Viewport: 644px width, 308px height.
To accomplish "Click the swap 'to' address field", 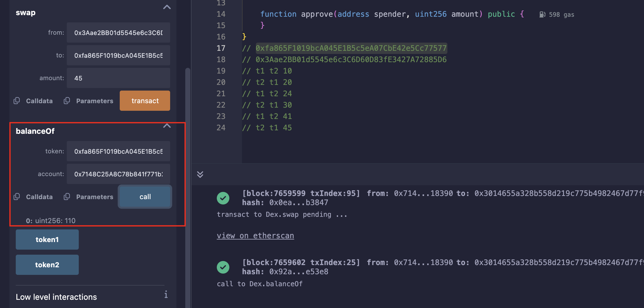I will click(x=118, y=55).
